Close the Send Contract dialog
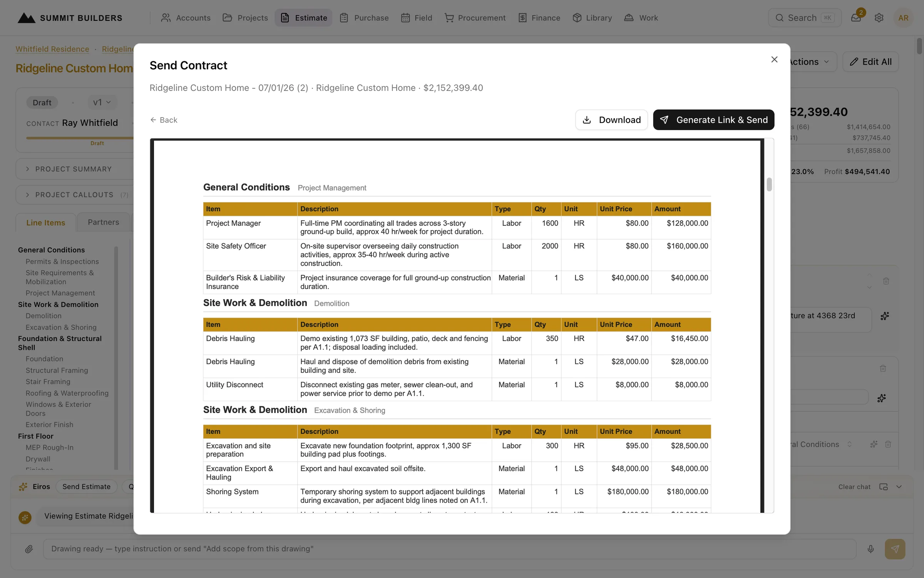 [x=774, y=59]
